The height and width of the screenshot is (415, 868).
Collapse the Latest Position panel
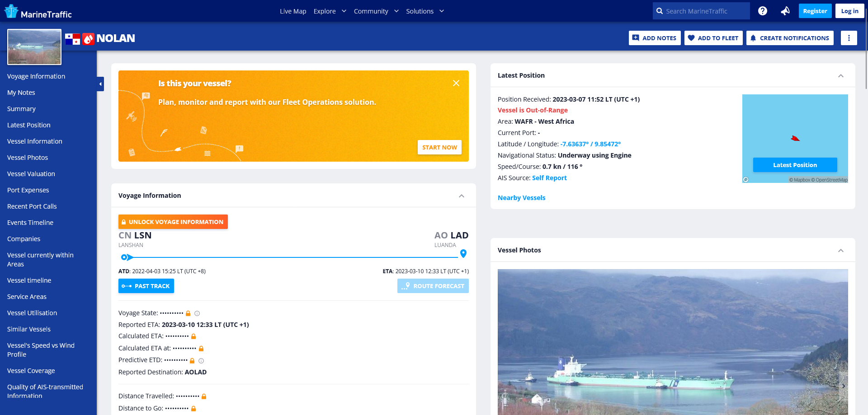click(x=841, y=76)
